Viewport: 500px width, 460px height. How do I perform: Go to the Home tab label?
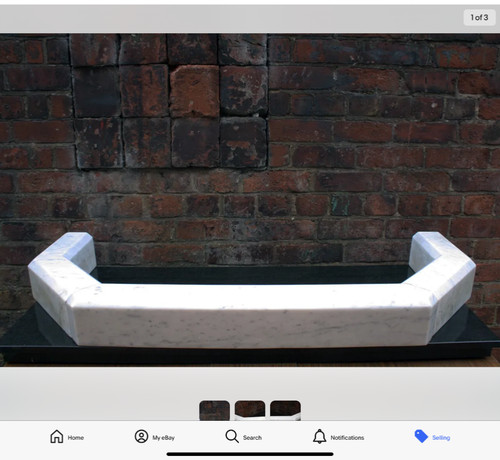(76, 438)
